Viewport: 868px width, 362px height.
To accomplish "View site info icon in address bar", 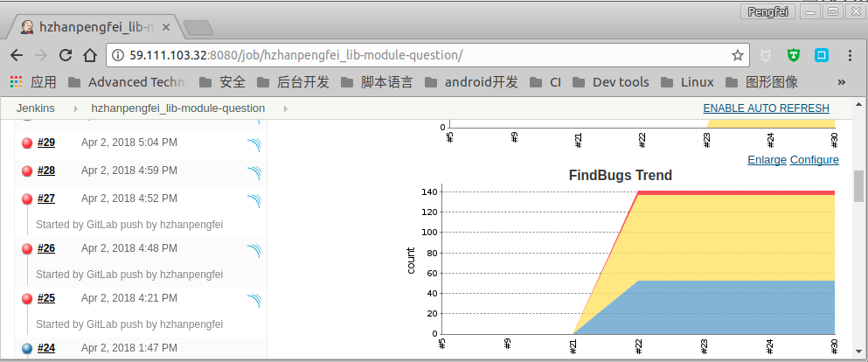I will coord(118,55).
